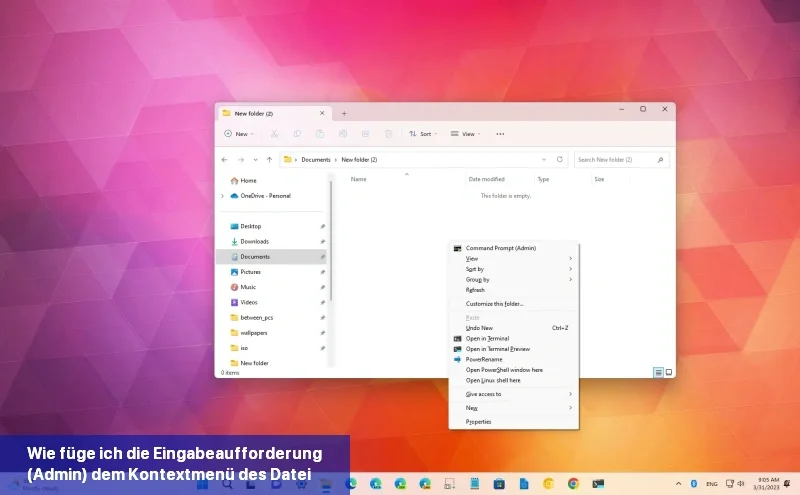Click the Documents breadcrumb in the address bar
Viewport: 800px width, 495px height.
[x=316, y=160]
